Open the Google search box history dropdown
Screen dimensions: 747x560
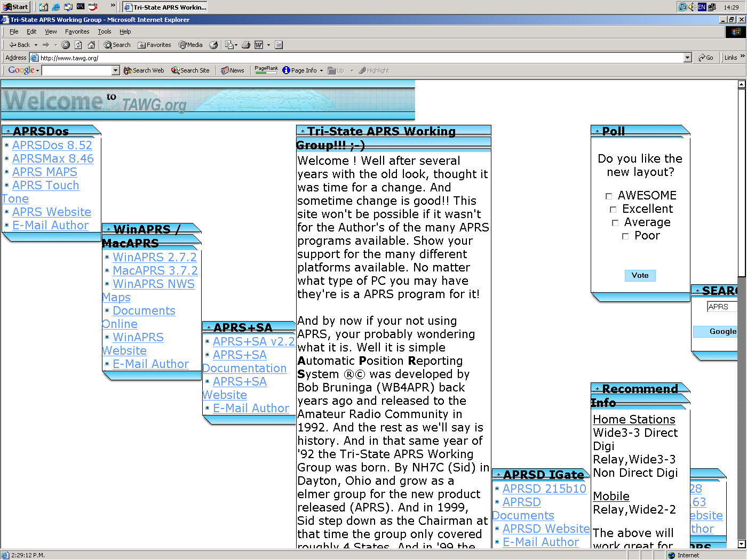115,70
